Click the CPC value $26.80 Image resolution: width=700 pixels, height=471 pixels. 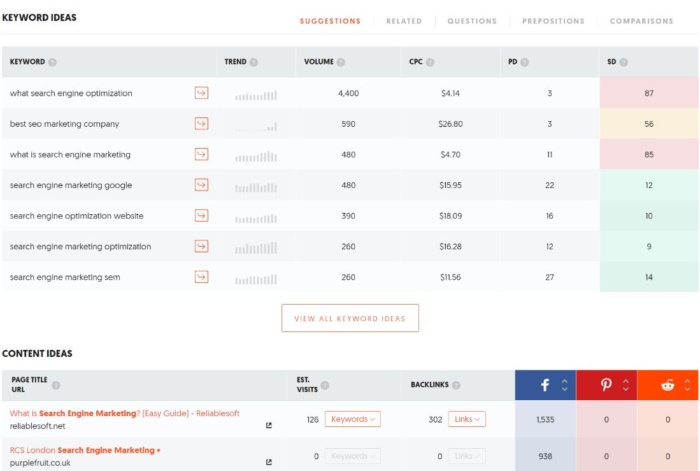tap(450, 124)
